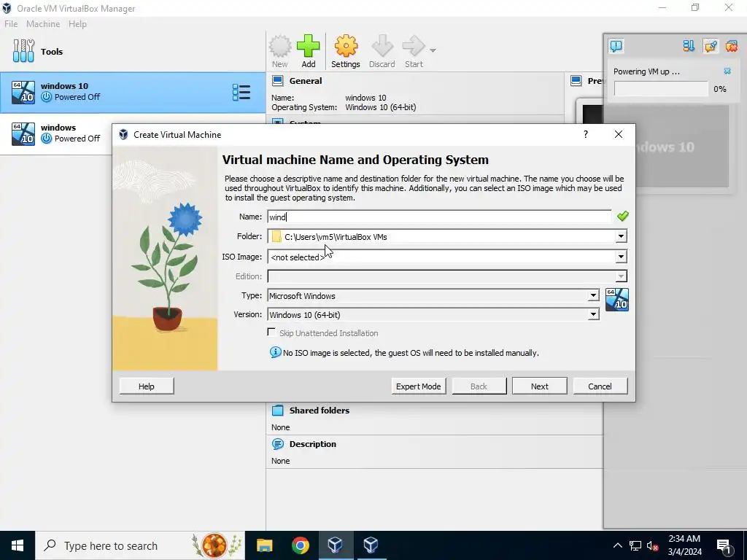Click the Preview section monitor icon
The width and height of the screenshot is (747, 560).
click(x=576, y=80)
